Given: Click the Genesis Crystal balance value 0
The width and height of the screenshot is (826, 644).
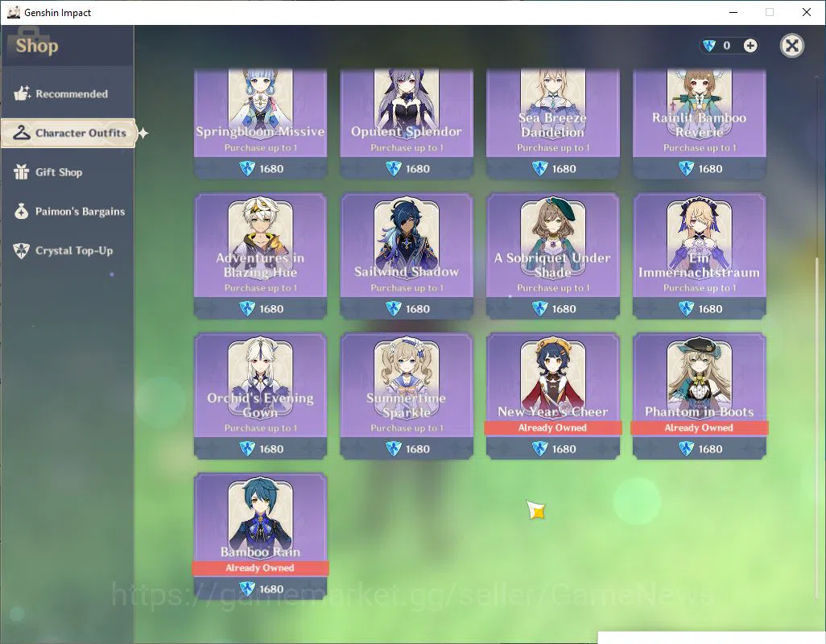Looking at the screenshot, I should click(727, 46).
